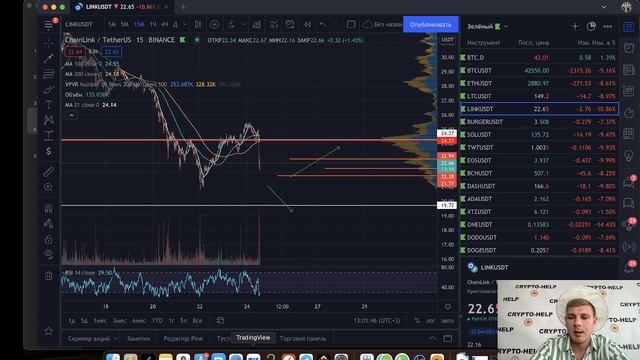The height and width of the screenshot is (360, 640).
Task: Create an alert with alarm clock icon
Action: pyautogui.click(x=290, y=24)
